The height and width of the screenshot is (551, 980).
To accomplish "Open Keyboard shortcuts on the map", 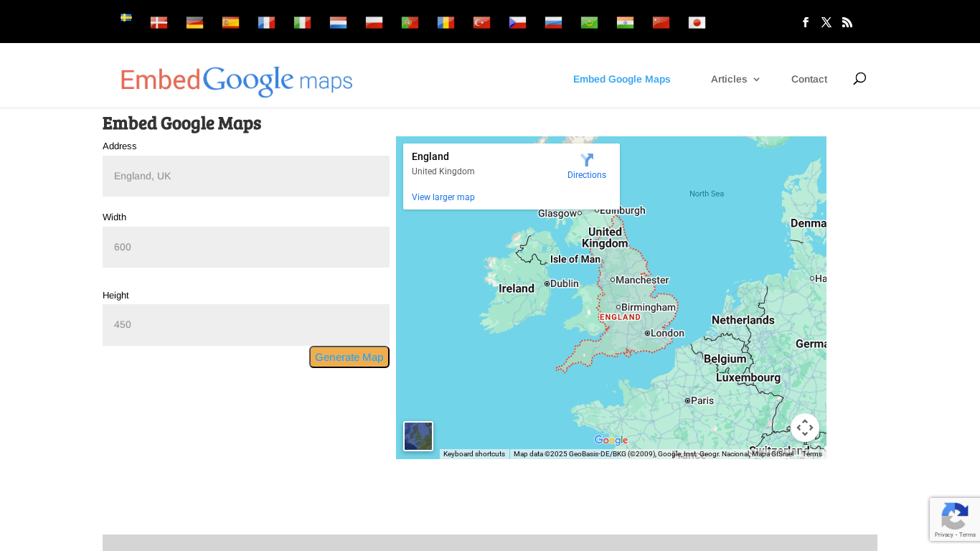I will coord(474,454).
